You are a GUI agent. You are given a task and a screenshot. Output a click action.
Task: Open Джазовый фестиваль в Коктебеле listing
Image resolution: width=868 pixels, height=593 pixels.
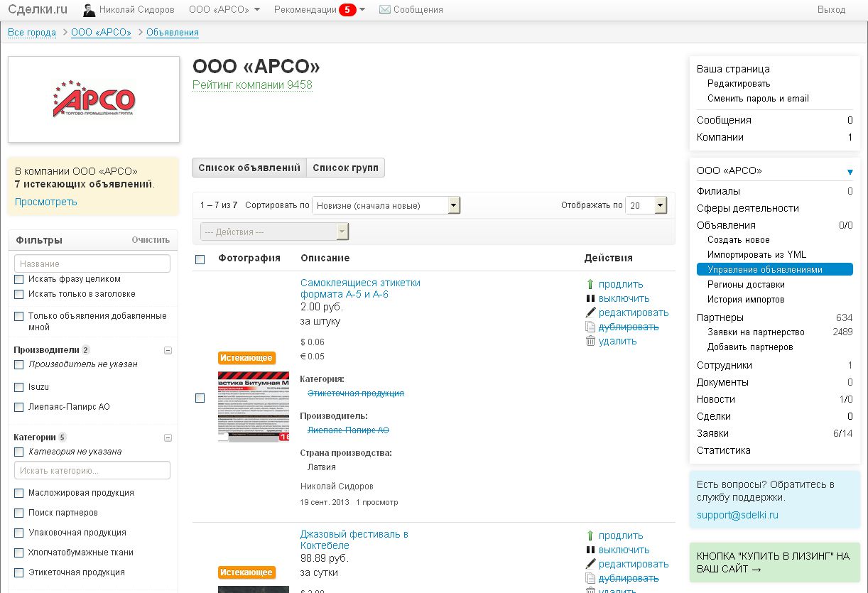(x=354, y=540)
